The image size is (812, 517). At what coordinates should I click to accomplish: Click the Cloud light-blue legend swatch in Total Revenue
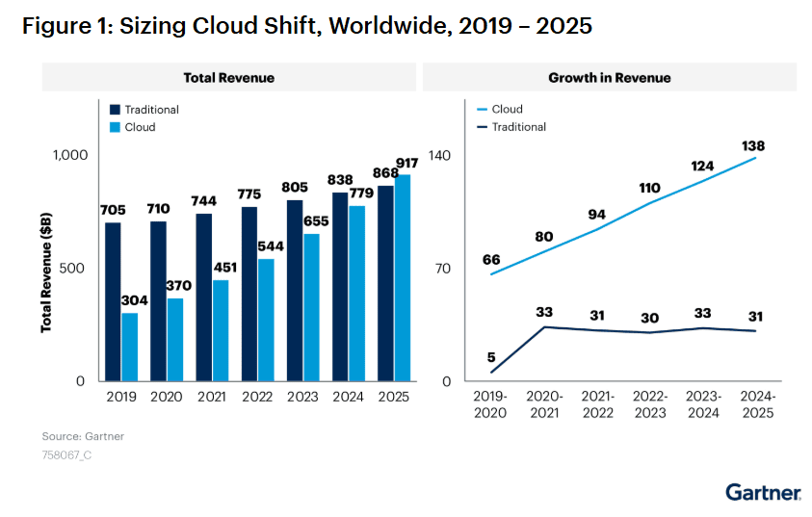pyautogui.click(x=115, y=127)
